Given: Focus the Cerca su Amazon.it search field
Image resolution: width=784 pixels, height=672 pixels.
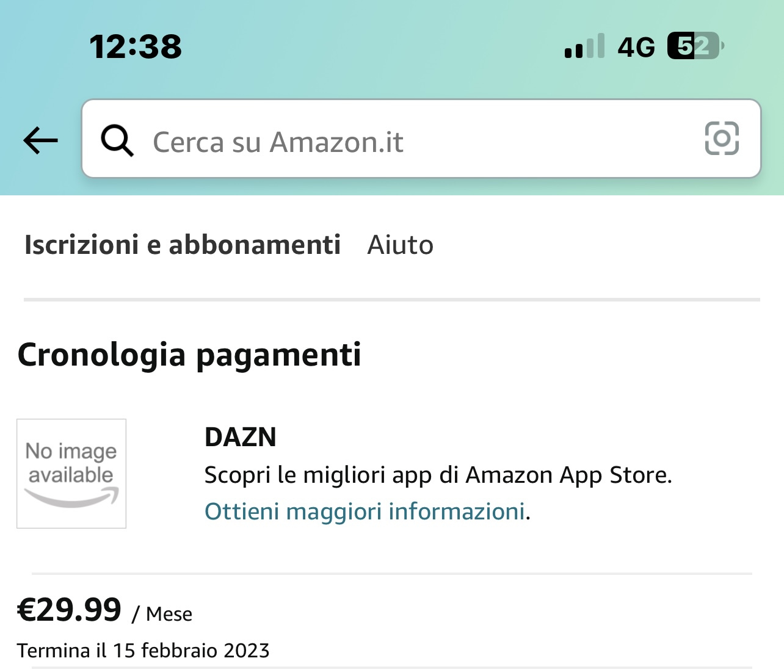Looking at the screenshot, I should click(x=421, y=139).
